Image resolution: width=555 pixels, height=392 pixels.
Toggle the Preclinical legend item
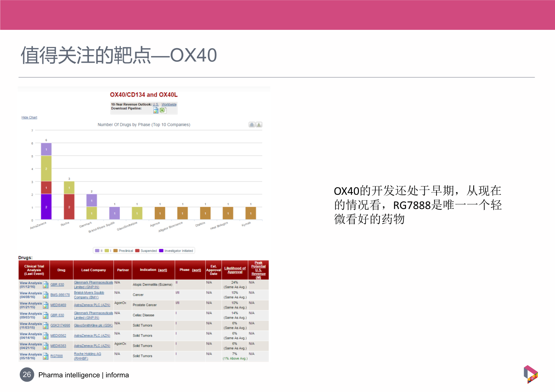click(123, 251)
